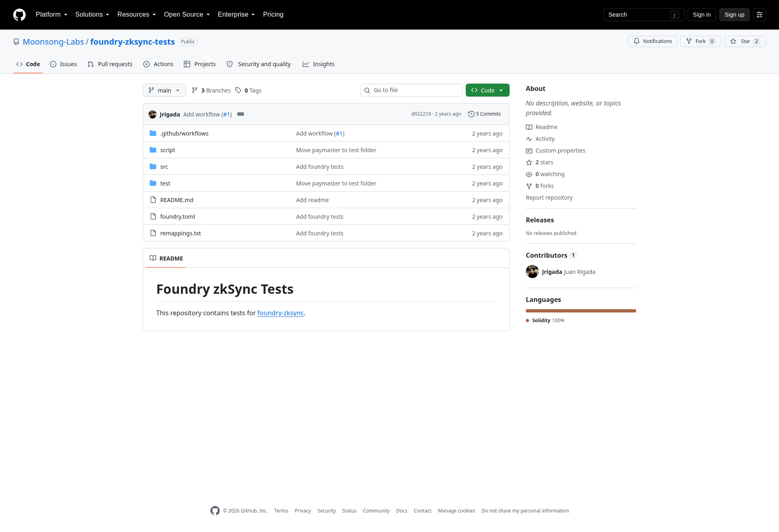Screen dimensions: 779x532
Task: Click Jrigada's avatar in commit bar
Action: [x=153, y=114]
